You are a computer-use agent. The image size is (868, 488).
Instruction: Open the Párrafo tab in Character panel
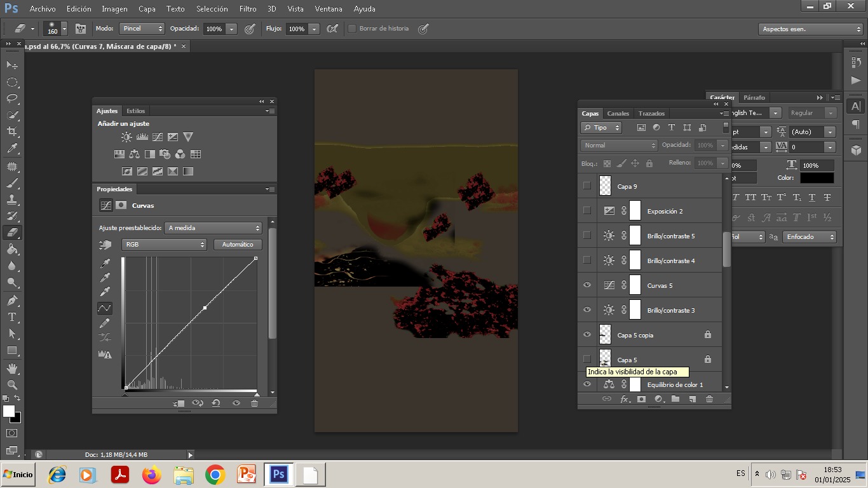[754, 98]
